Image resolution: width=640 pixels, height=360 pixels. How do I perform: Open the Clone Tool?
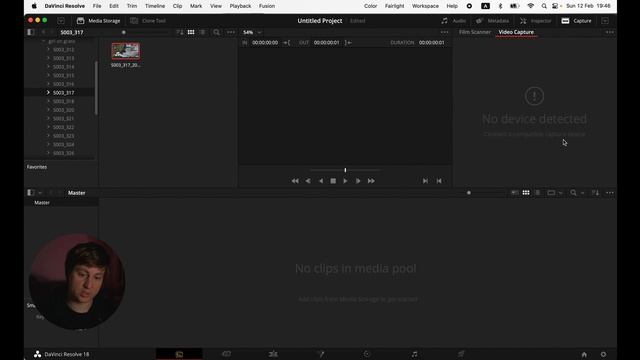pos(148,21)
